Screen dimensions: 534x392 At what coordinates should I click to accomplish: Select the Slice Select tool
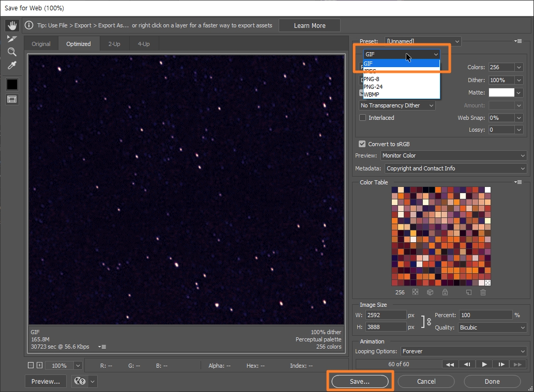[12, 39]
